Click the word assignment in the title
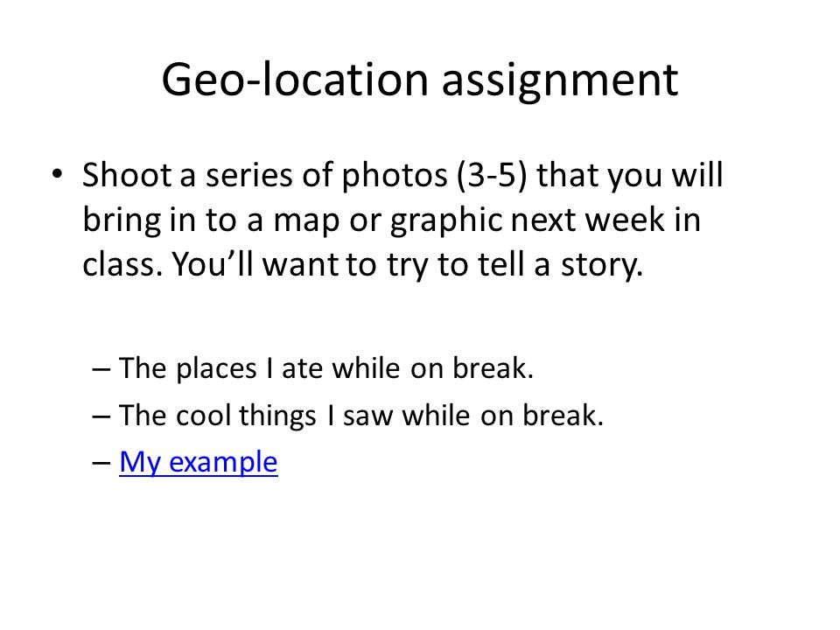Viewport: 840px width, 630px height. pyautogui.click(x=560, y=81)
